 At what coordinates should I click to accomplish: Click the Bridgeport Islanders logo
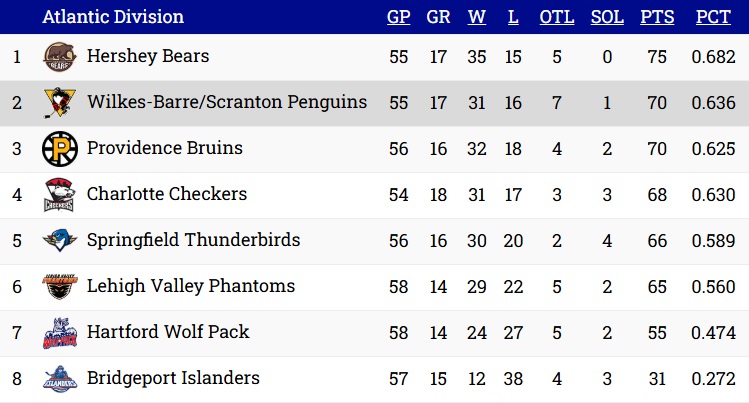[x=60, y=379]
